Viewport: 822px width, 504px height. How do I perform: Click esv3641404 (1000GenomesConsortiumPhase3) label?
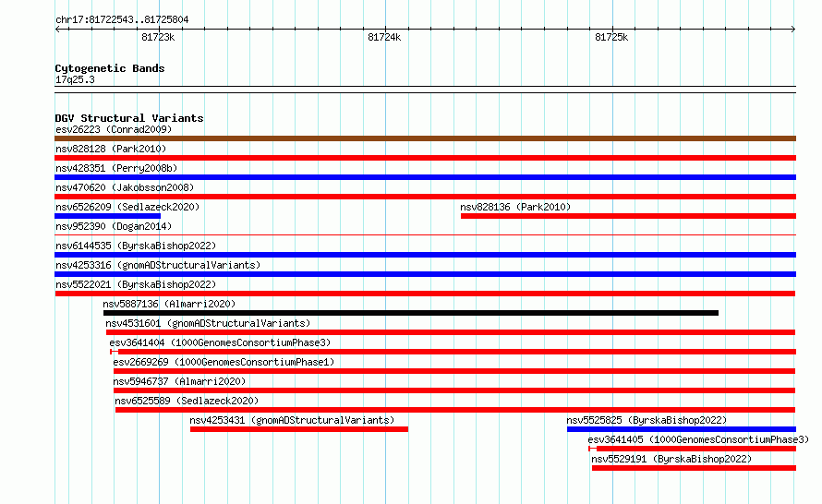pos(220,342)
